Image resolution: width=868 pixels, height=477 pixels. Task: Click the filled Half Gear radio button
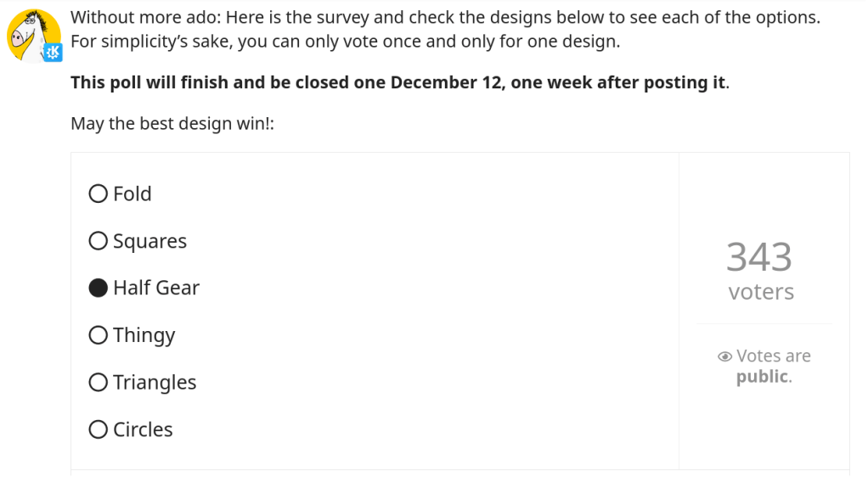tap(99, 288)
